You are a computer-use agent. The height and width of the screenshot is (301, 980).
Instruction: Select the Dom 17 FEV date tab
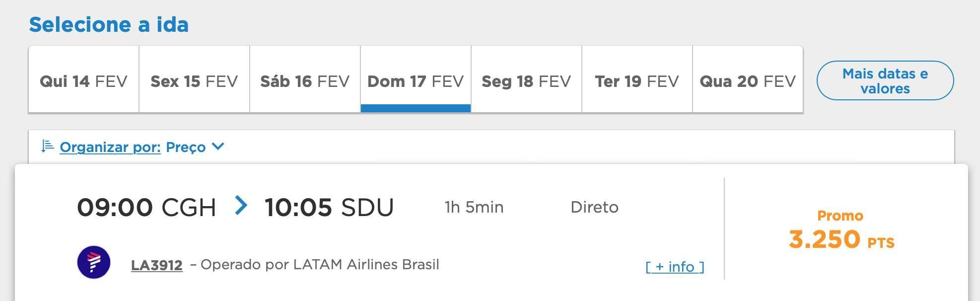[x=416, y=79]
